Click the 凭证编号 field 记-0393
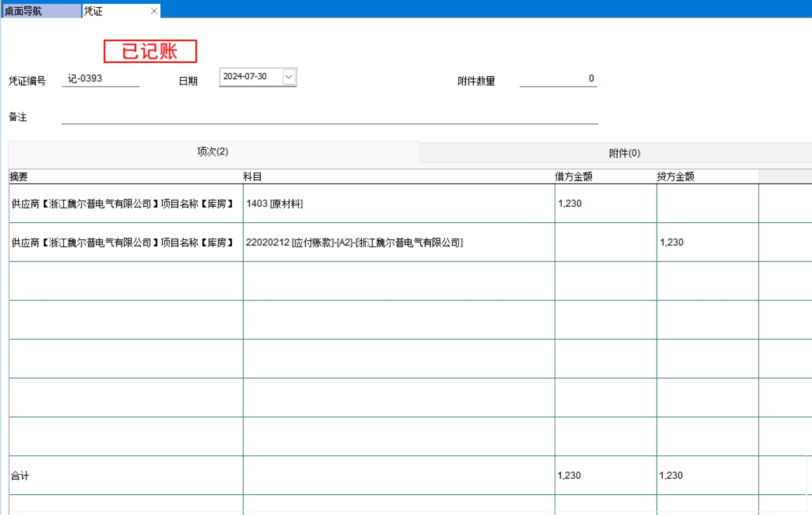The image size is (812, 515). (100, 79)
